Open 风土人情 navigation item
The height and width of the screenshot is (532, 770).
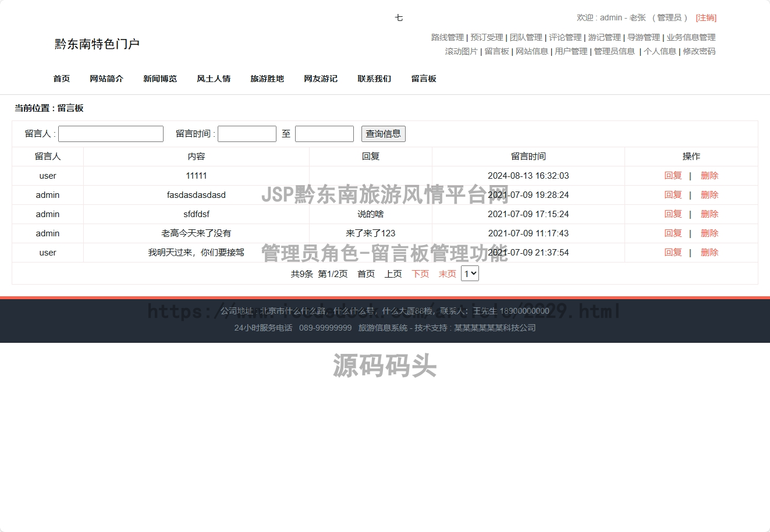coord(214,79)
